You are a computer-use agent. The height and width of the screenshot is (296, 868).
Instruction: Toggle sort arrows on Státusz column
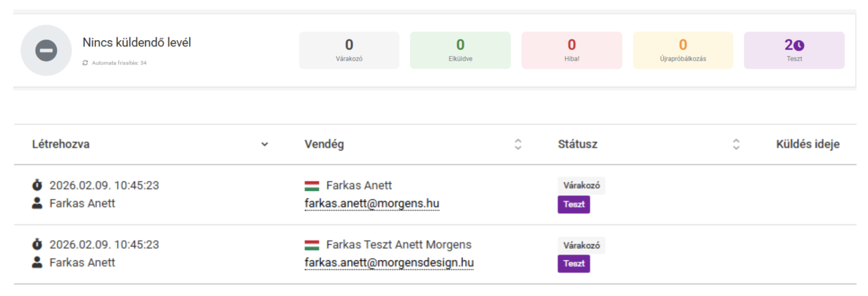[x=736, y=145]
